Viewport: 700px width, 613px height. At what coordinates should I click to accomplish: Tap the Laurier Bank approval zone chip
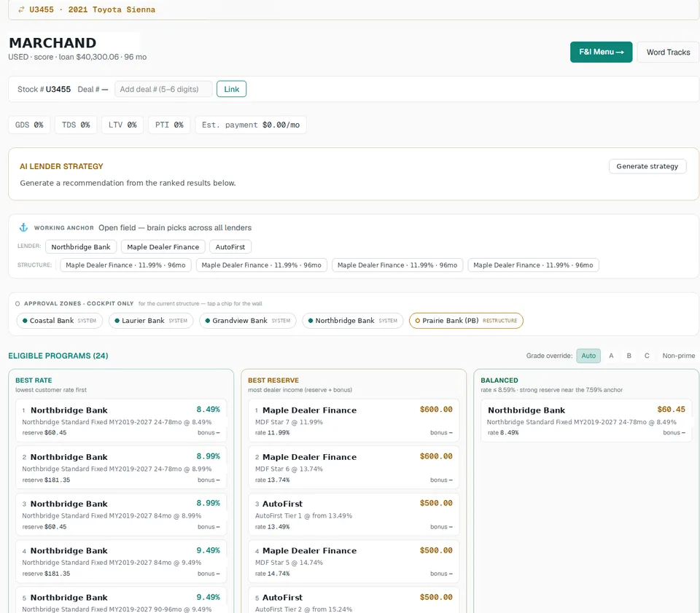click(x=151, y=321)
